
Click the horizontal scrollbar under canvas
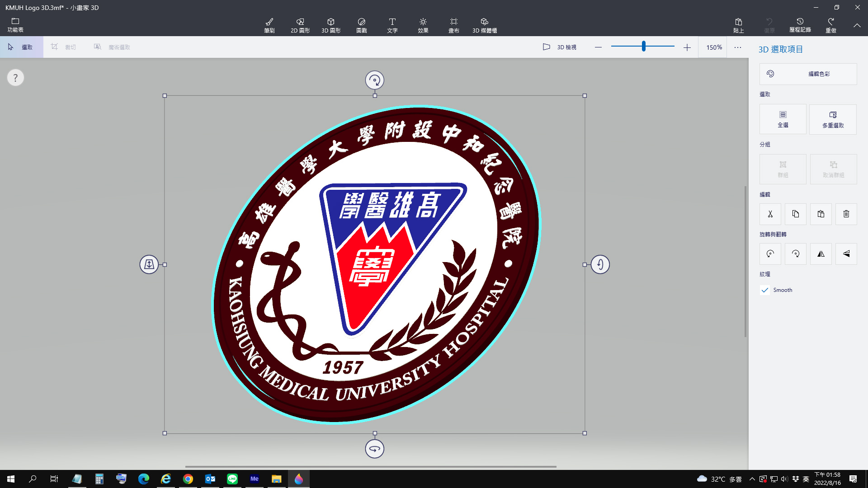371,467
